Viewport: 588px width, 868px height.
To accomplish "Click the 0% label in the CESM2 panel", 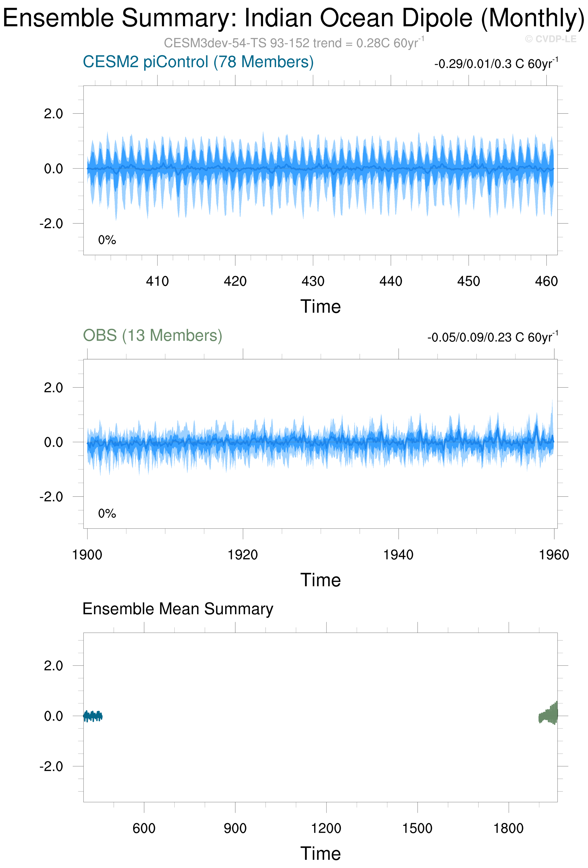I will tap(107, 240).
